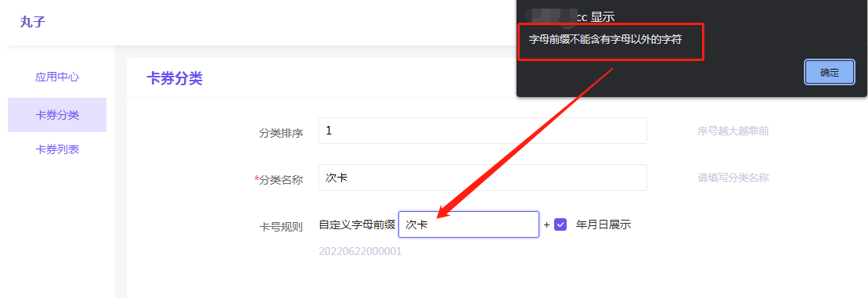Viewport: 868px width, 298px height.
Task: Click the 分类排序 input field
Action: click(x=483, y=131)
